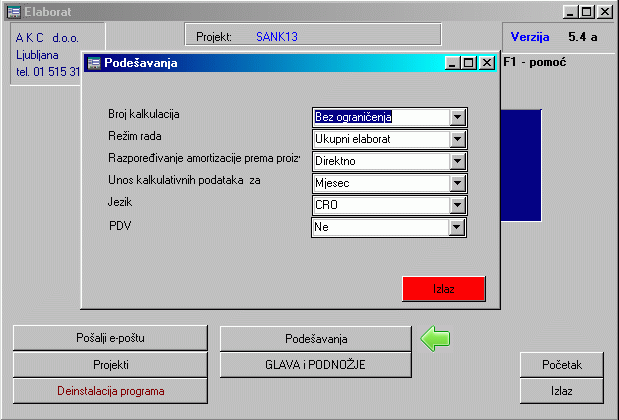Minimize the Elaborat main window
Viewport: 619px width, 420px height.
point(570,12)
